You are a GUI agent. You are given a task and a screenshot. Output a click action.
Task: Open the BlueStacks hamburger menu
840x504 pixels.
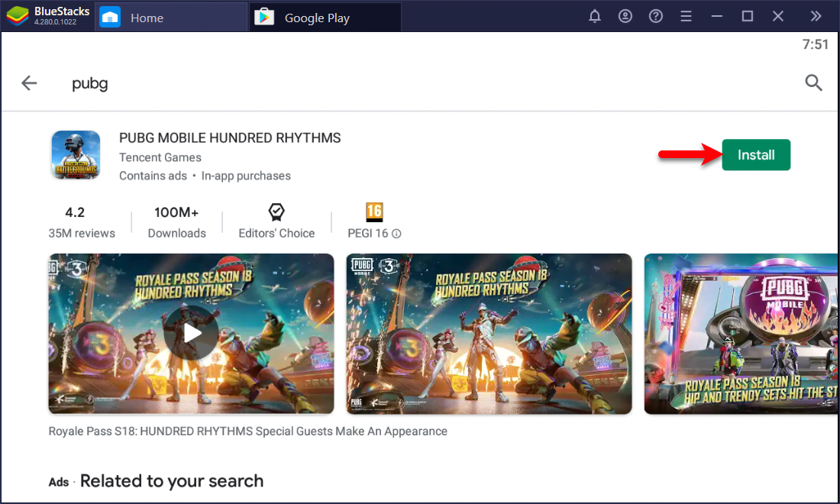pos(687,17)
